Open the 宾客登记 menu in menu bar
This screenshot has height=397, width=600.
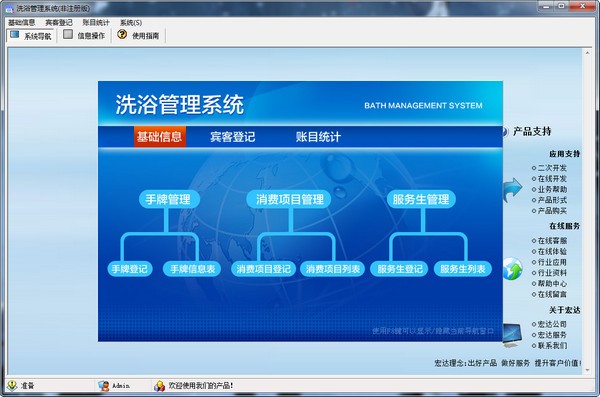click(59, 23)
